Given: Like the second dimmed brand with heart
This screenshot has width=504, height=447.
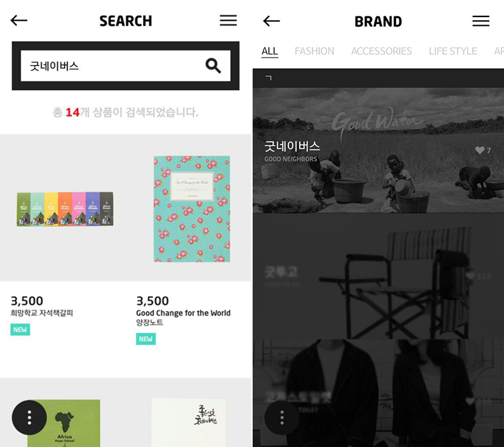Looking at the screenshot, I should [x=470, y=276].
